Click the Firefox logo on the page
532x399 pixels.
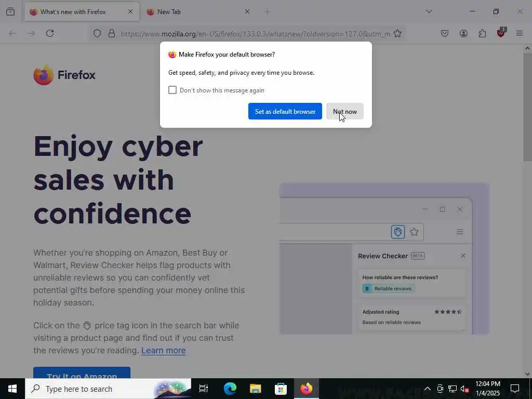64,75
